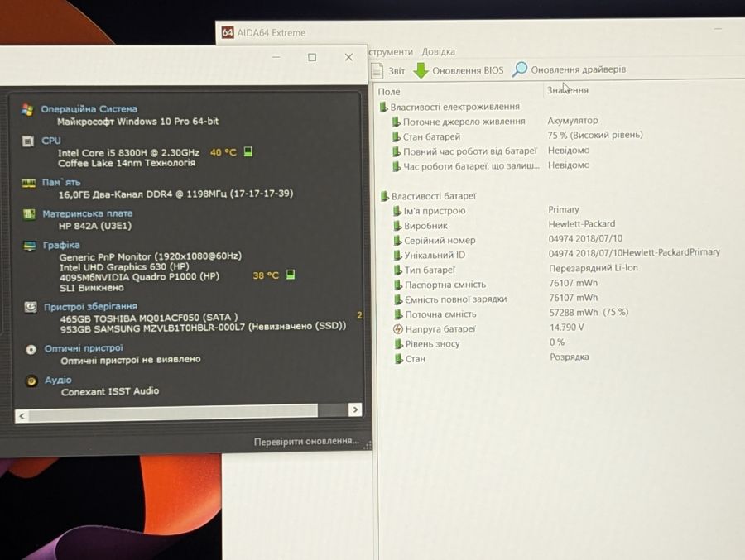Click the horizontal scrollbar thumb
The height and width of the screenshot is (560, 745).
[173, 412]
